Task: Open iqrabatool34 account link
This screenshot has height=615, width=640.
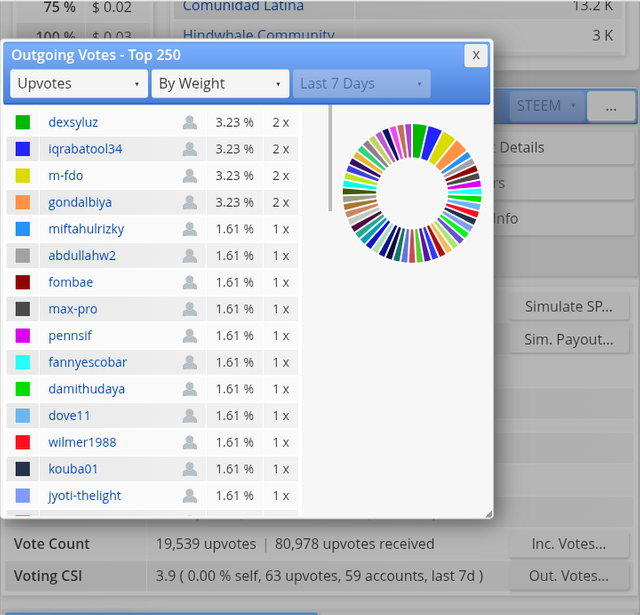Action: [85, 149]
